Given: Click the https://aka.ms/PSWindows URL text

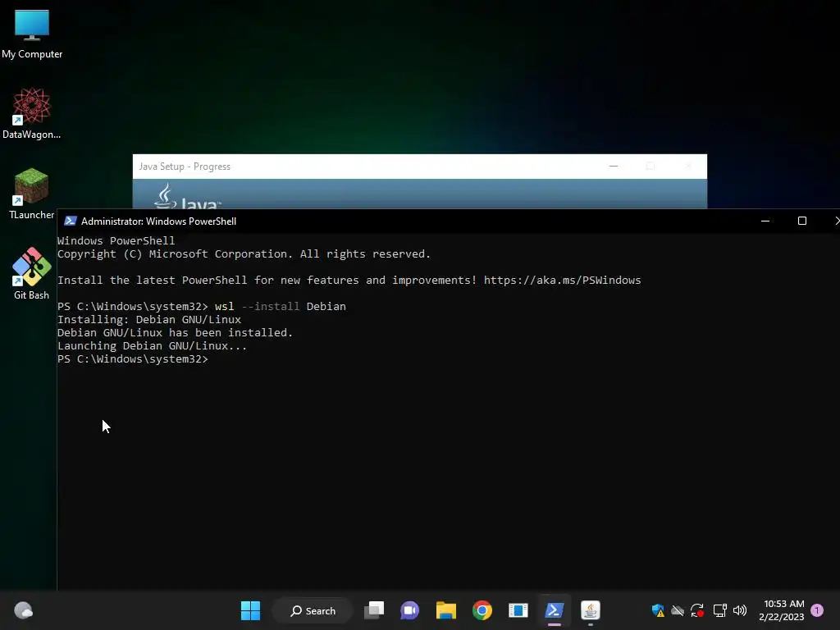Looking at the screenshot, I should click(563, 281).
